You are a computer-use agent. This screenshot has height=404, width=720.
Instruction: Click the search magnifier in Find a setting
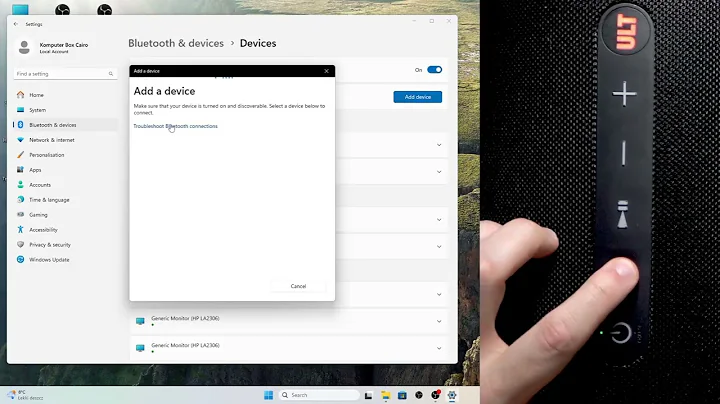point(111,73)
